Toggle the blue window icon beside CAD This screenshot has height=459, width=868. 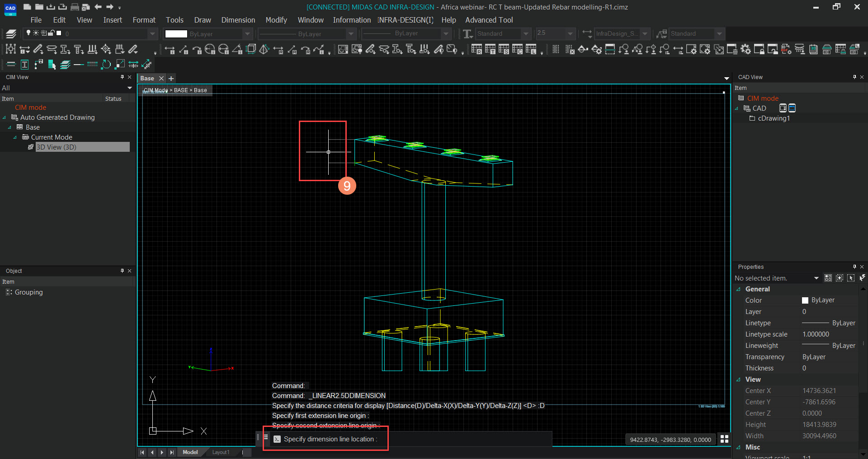(x=792, y=108)
